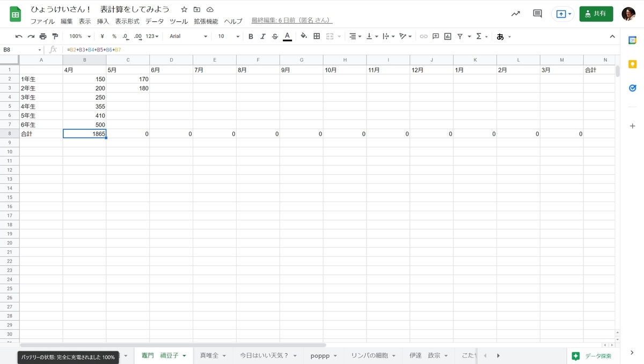Open Google Keep in the side panel
The image size is (644, 364).
(632, 63)
